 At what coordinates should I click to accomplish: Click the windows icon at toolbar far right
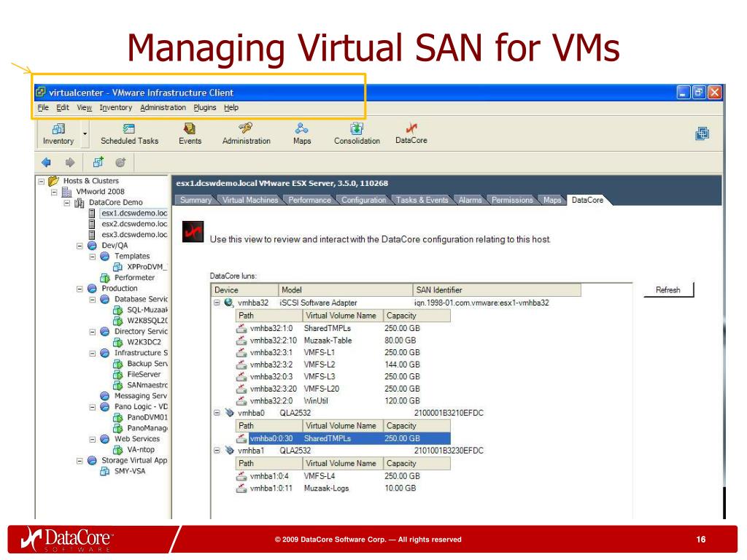[x=702, y=134]
